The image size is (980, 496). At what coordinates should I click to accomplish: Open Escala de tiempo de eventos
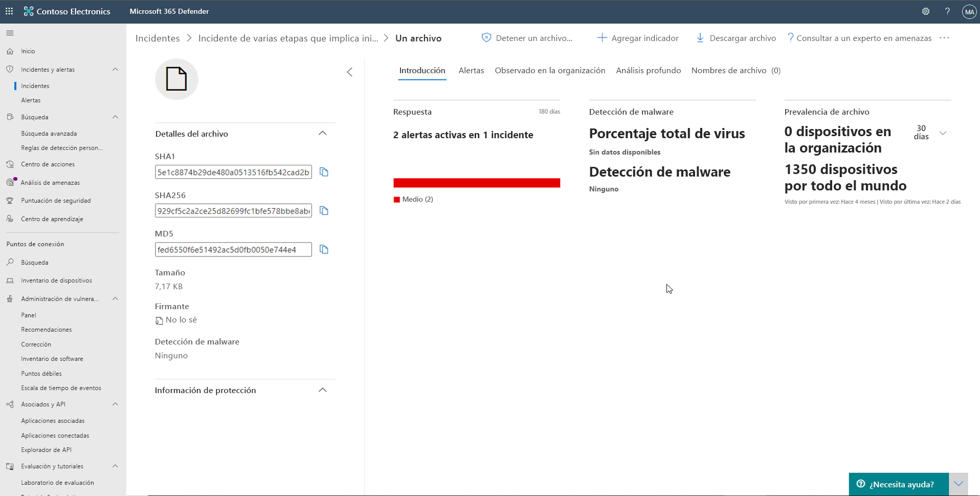[x=61, y=388]
